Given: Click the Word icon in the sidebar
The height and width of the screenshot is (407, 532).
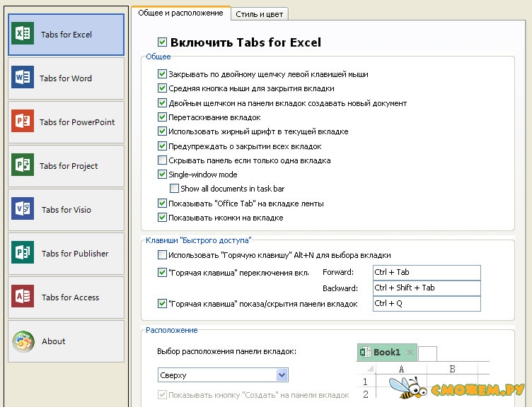Looking at the screenshot, I should [23, 77].
